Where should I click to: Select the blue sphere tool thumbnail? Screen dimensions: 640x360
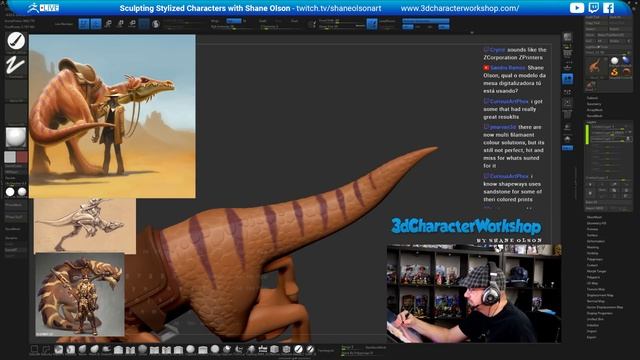pyautogui.click(x=626, y=61)
